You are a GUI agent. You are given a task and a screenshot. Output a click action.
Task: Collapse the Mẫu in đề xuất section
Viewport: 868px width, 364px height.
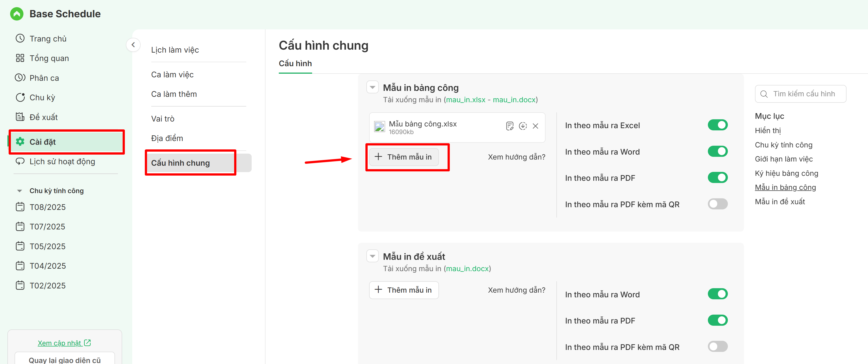372,256
